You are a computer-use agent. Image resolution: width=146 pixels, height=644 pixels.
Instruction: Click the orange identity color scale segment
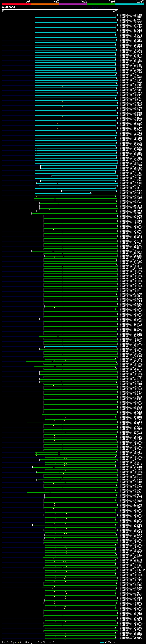click(45, 4)
